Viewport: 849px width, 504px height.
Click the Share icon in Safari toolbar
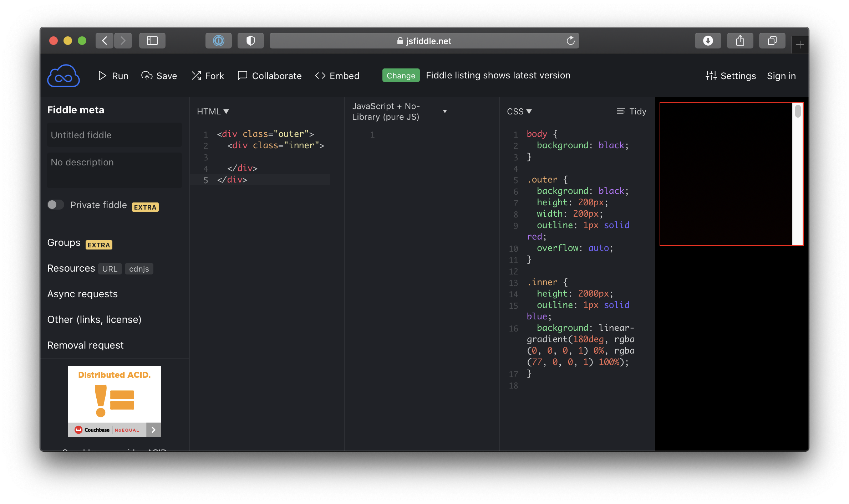pyautogui.click(x=740, y=41)
